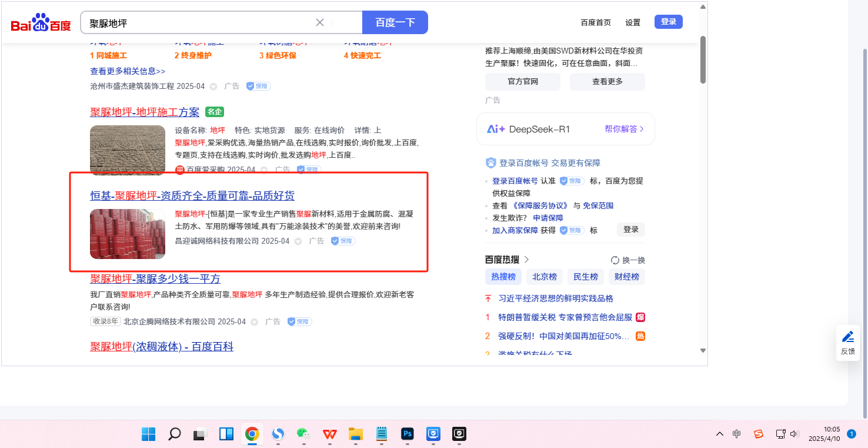Viewport: 868px width, 448px height.
Task: Select the 财经榜 tab
Action: pyautogui.click(x=626, y=277)
